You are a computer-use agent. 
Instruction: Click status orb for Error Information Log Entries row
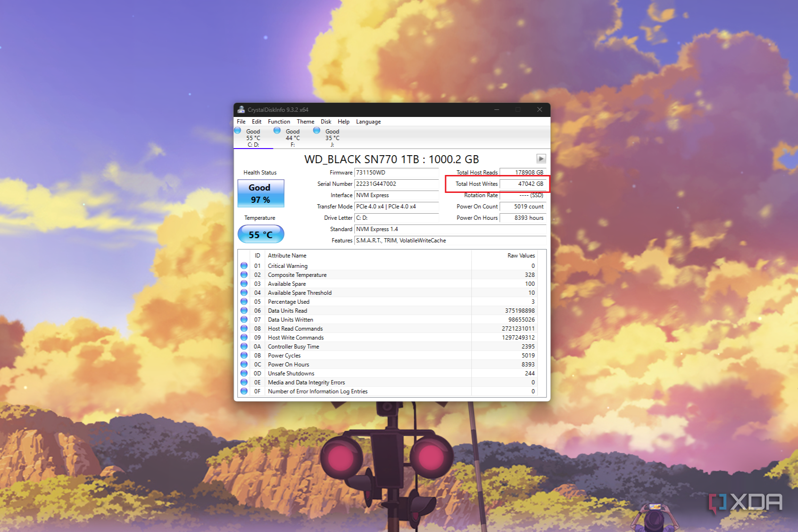pos(244,391)
